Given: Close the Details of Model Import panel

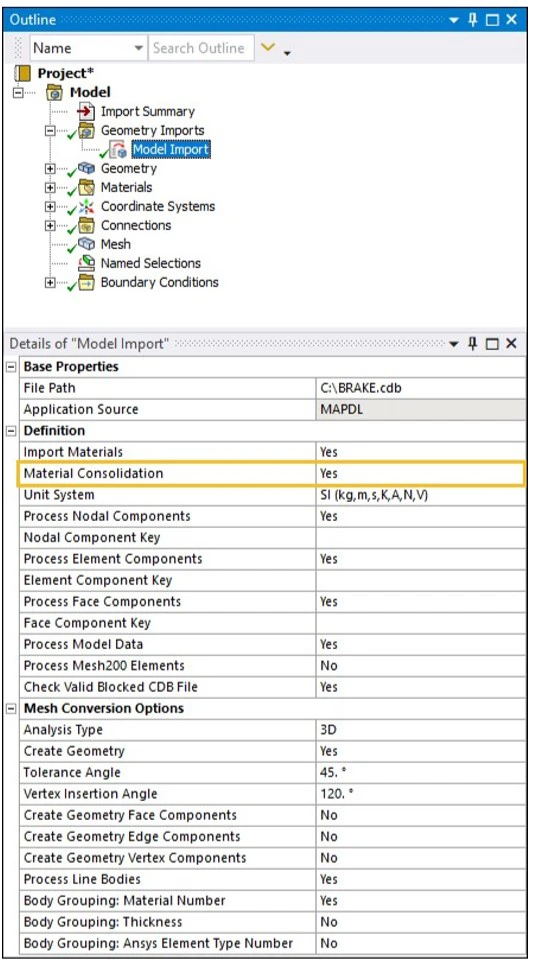Looking at the screenshot, I should tap(511, 343).
